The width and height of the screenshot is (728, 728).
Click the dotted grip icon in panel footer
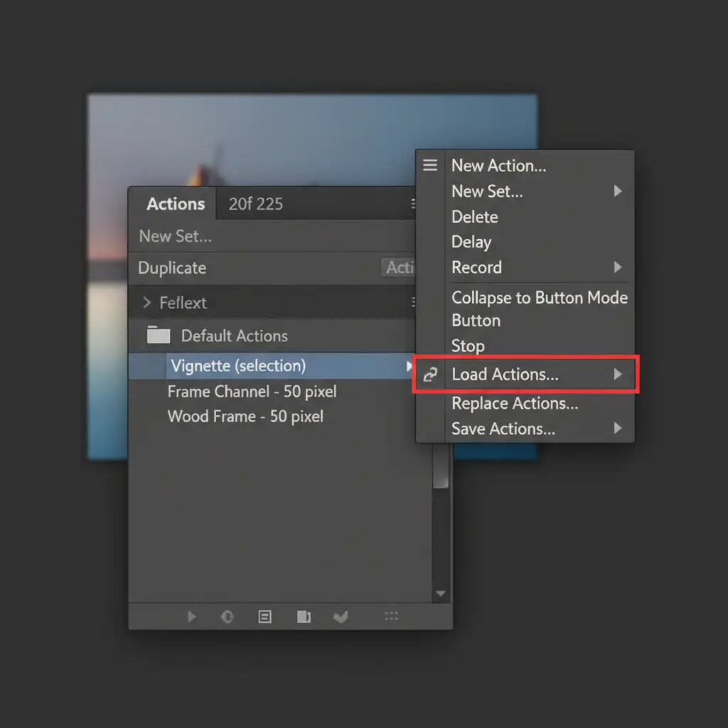391,617
